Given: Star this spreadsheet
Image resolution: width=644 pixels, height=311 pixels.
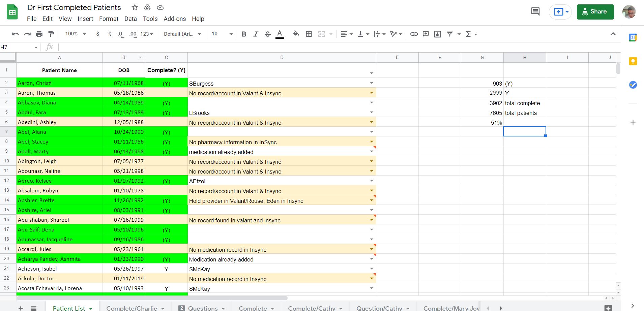Looking at the screenshot, I should (135, 7).
